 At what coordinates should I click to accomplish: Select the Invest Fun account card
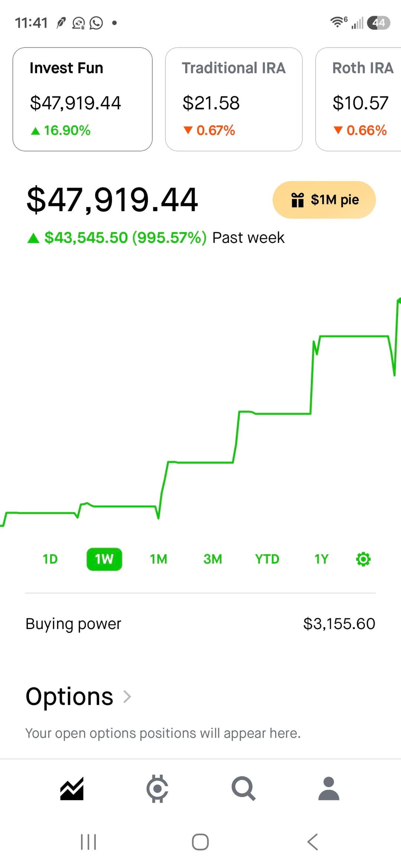pyautogui.click(x=82, y=99)
